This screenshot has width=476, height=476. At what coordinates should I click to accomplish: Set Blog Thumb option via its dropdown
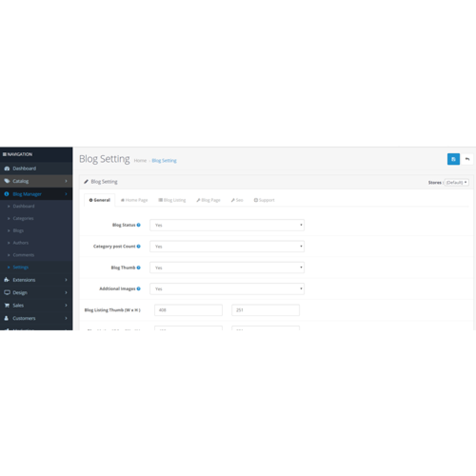point(227,268)
